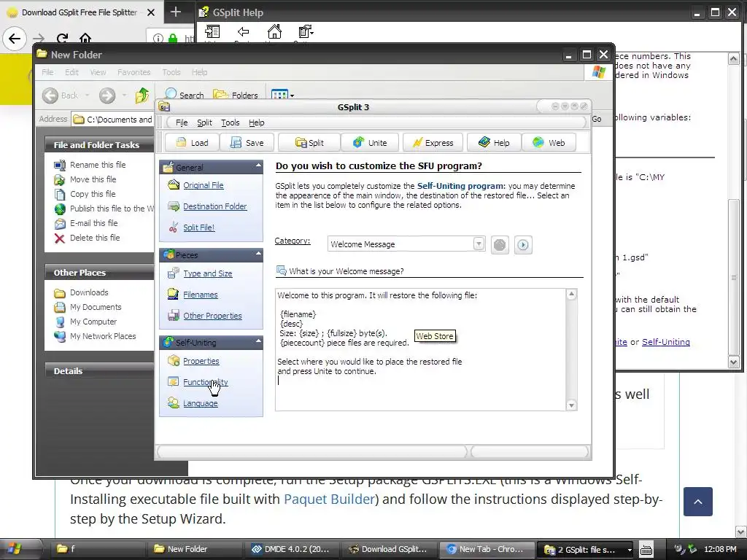Viewport: 747px width, 560px height.
Task: Open Type and Size settings
Action: [x=208, y=273]
